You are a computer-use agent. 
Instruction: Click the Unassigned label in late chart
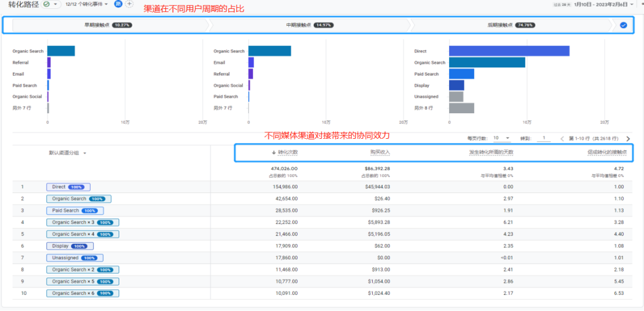pyautogui.click(x=426, y=97)
